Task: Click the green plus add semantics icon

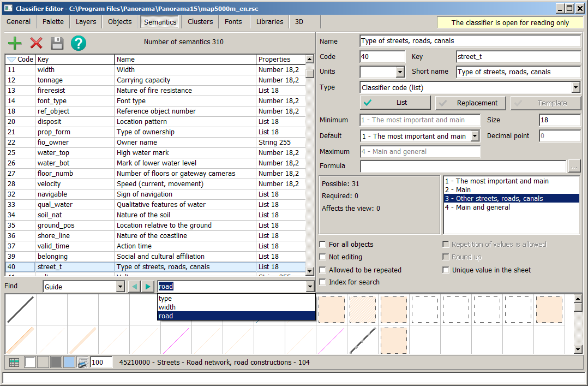Action: click(x=15, y=44)
